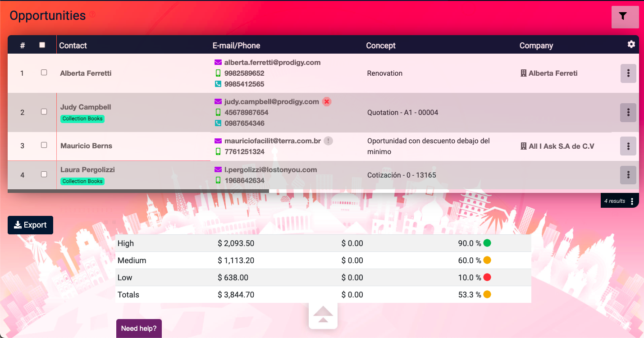Open contact Mauricio Berns
Viewport: 644px width, 338px height.
coord(86,146)
